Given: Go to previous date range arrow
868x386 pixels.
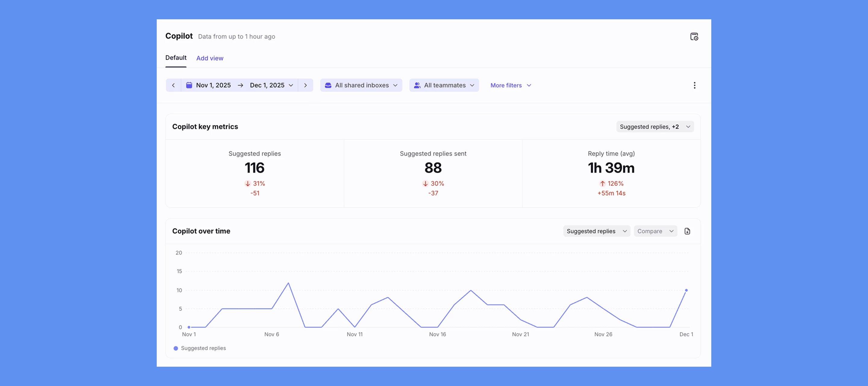Looking at the screenshot, I should tap(173, 85).
